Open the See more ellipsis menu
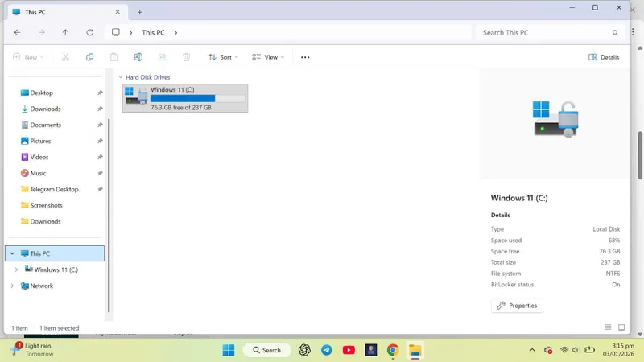This screenshot has height=362, width=644. [x=305, y=57]
